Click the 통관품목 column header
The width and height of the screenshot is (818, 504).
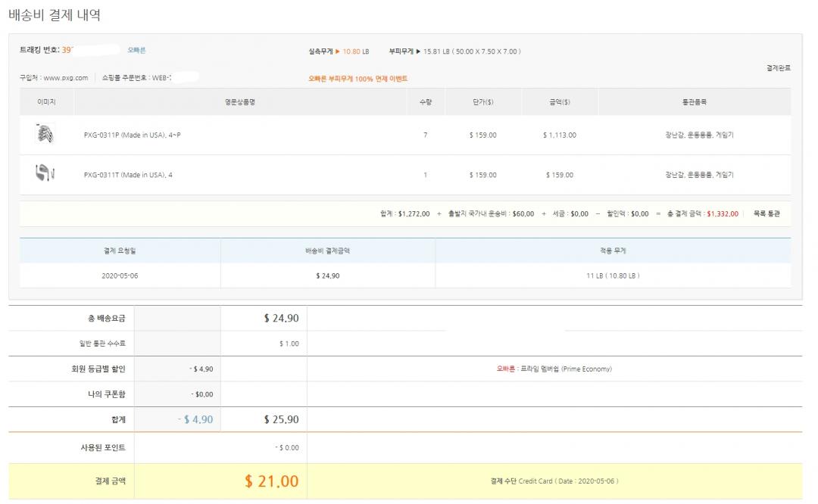click(x=694, y=101)
